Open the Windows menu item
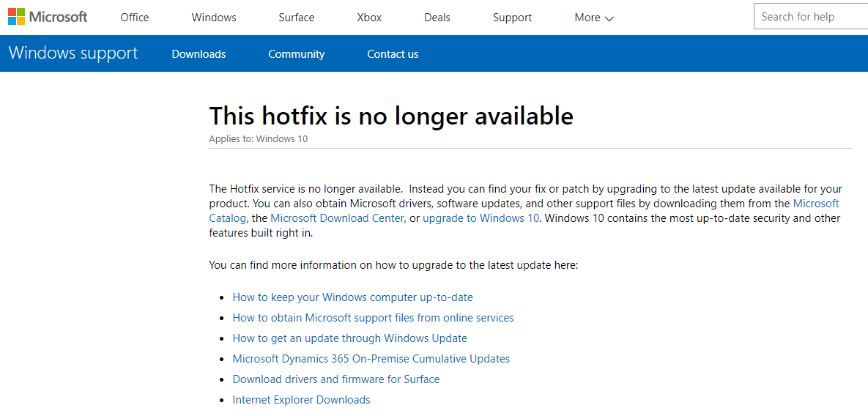Viewport: 868px width, 416px height. click(214, 17)
